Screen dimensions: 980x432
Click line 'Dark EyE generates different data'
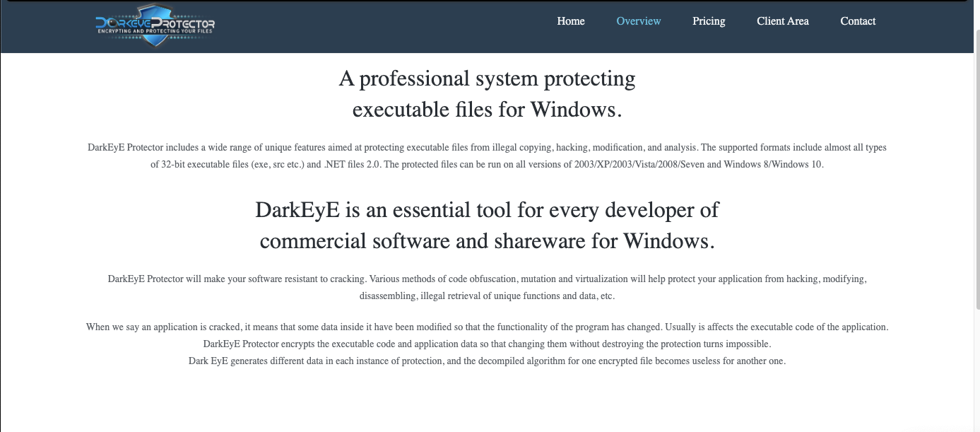(487, 361)
